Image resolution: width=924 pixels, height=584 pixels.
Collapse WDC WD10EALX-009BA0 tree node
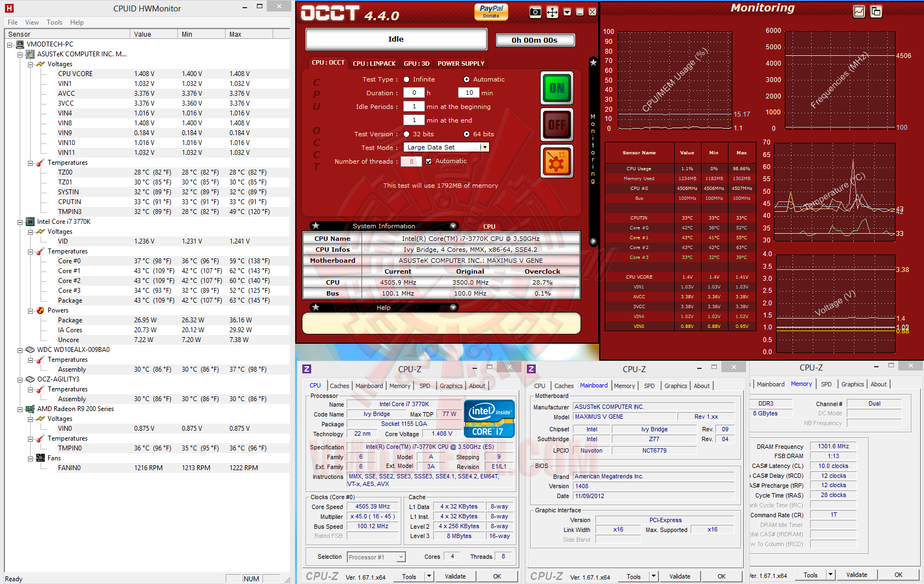pyautogui.click(x=20, y=350)
